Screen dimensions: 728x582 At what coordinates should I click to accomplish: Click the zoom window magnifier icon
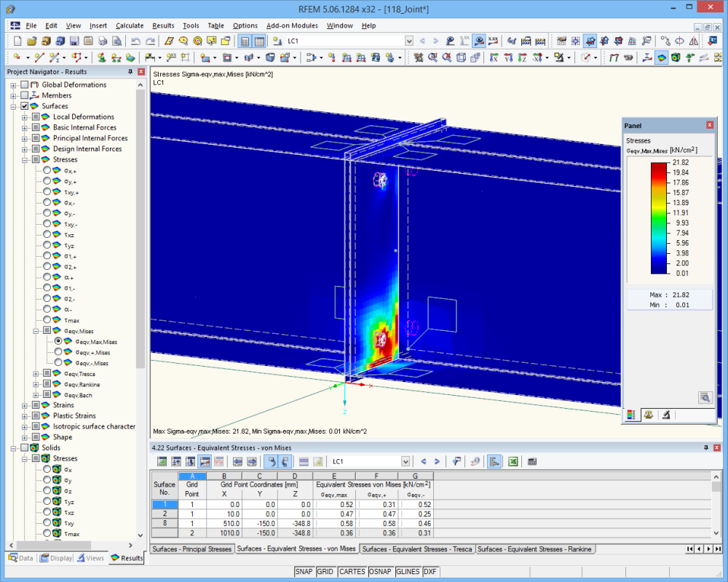tap(432, 57)
